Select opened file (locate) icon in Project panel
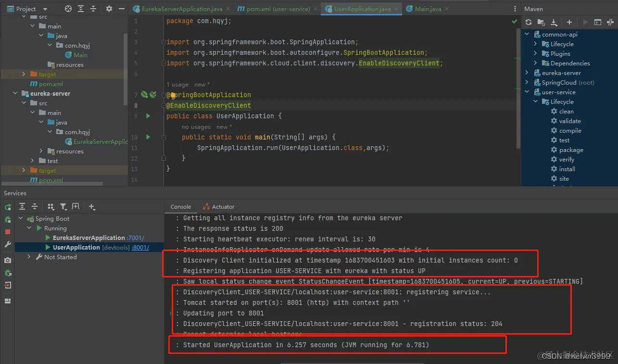 click(x=68, y=9)
